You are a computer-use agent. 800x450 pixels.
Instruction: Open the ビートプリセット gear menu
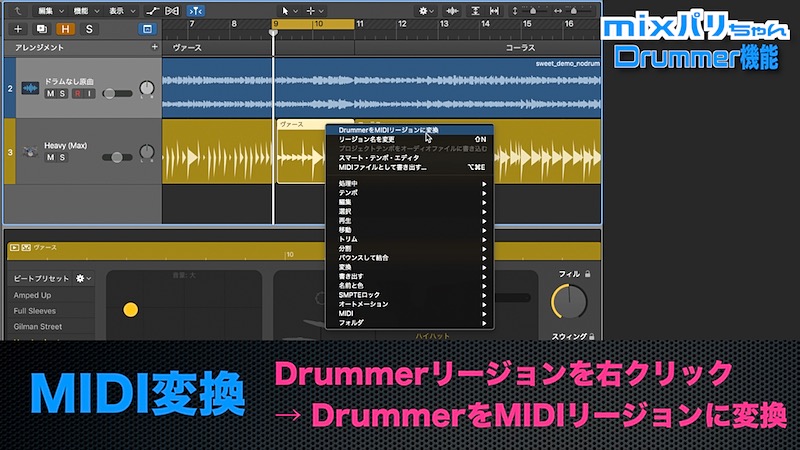tap(83, 278)
